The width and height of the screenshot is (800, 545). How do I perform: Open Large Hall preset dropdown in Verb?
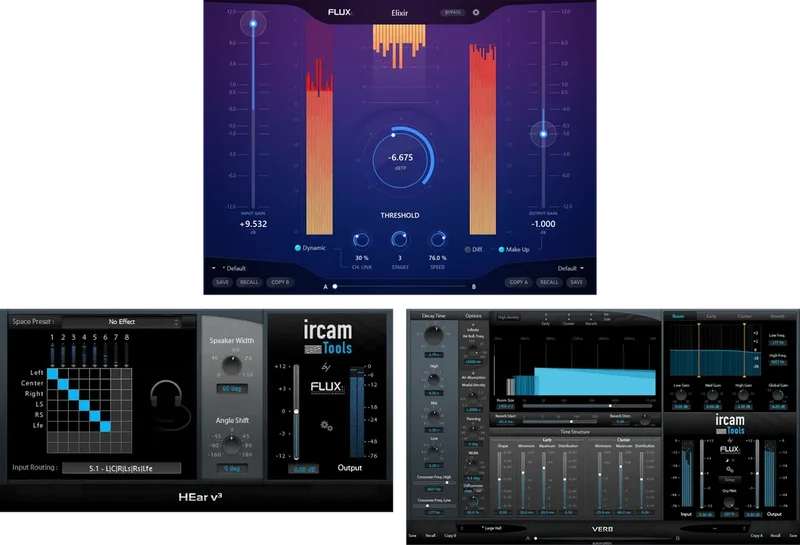[492, 528]
